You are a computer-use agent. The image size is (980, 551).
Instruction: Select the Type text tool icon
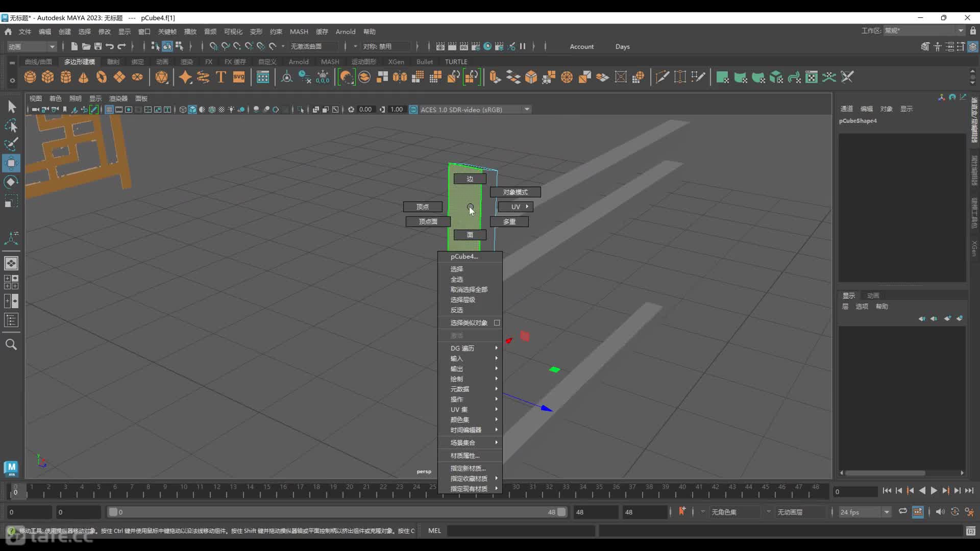coord(221,77)
